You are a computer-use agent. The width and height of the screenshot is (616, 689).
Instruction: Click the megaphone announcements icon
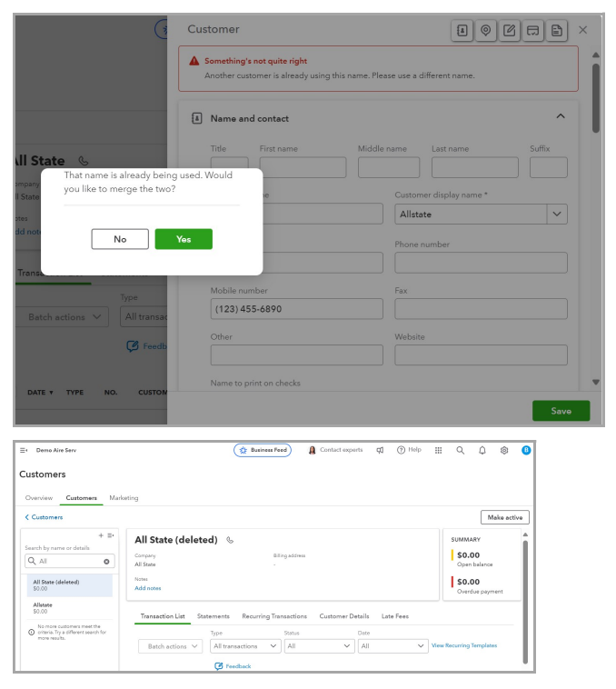coord(380,450)
